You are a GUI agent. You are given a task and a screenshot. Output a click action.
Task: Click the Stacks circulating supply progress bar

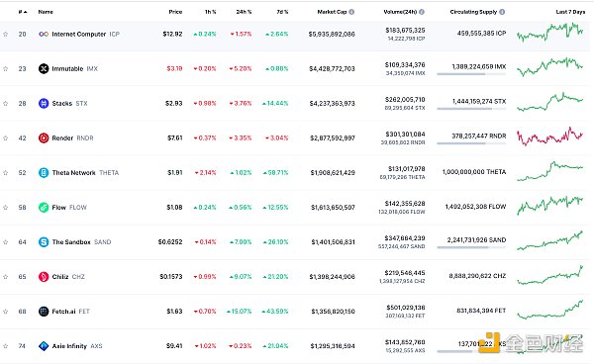471,109
